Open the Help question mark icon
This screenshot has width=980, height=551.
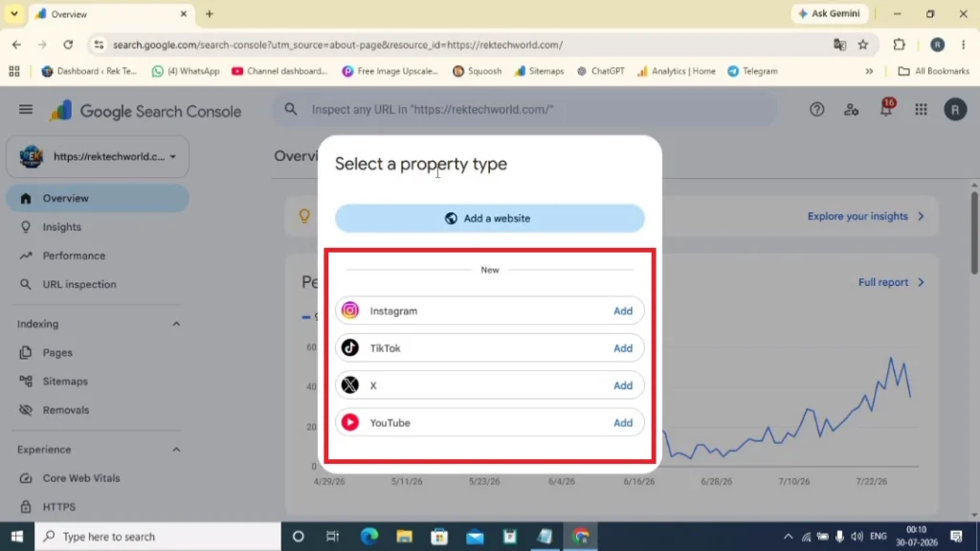click(x=816, y=110)
